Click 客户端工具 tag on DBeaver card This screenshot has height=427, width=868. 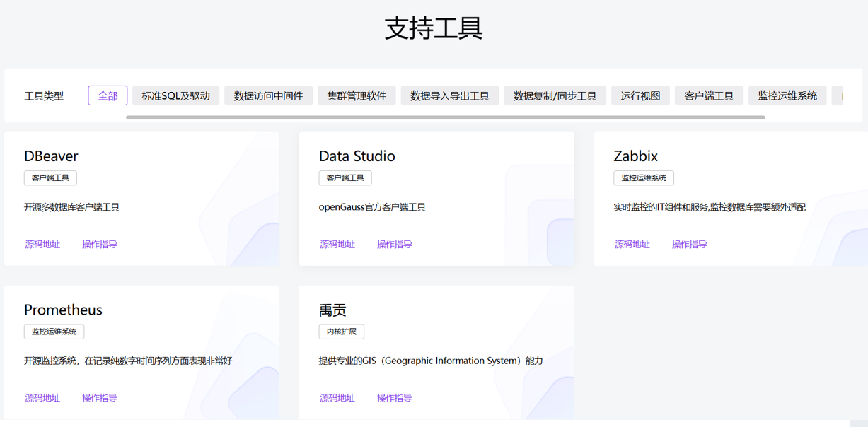50,178
